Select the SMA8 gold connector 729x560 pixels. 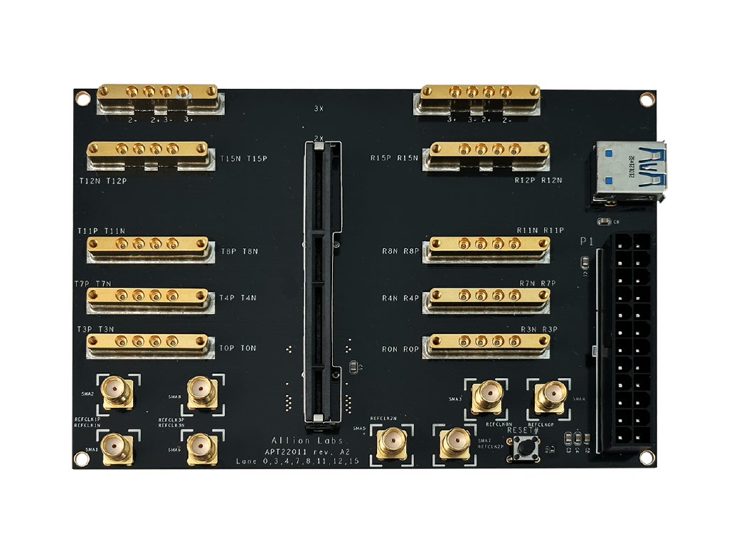click(x=202, y=393)
